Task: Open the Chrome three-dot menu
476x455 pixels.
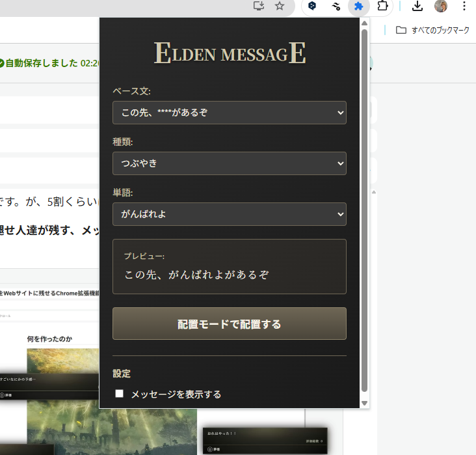Action: [x=464, y=6]
